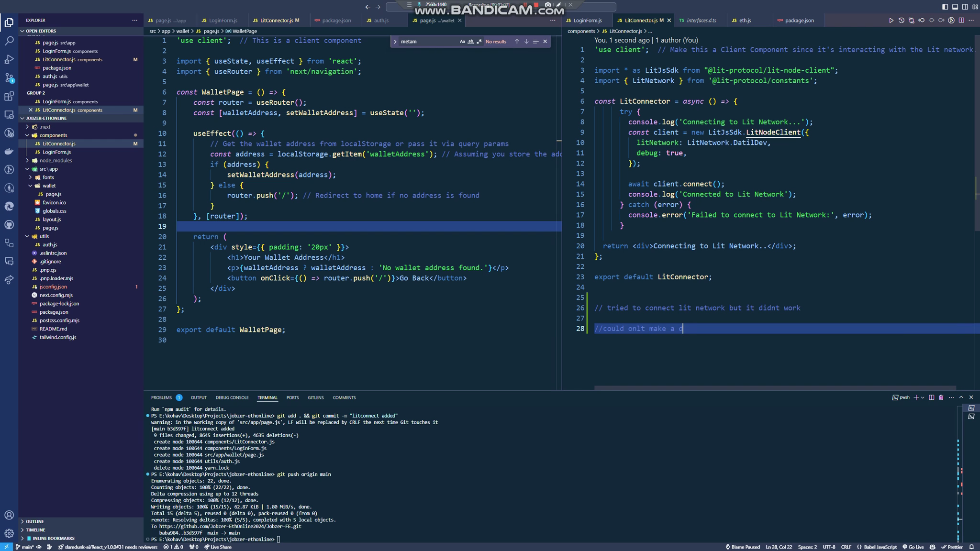980x551 pixels.
Task: Toggle Match Case in find widget
Action: 462,42
